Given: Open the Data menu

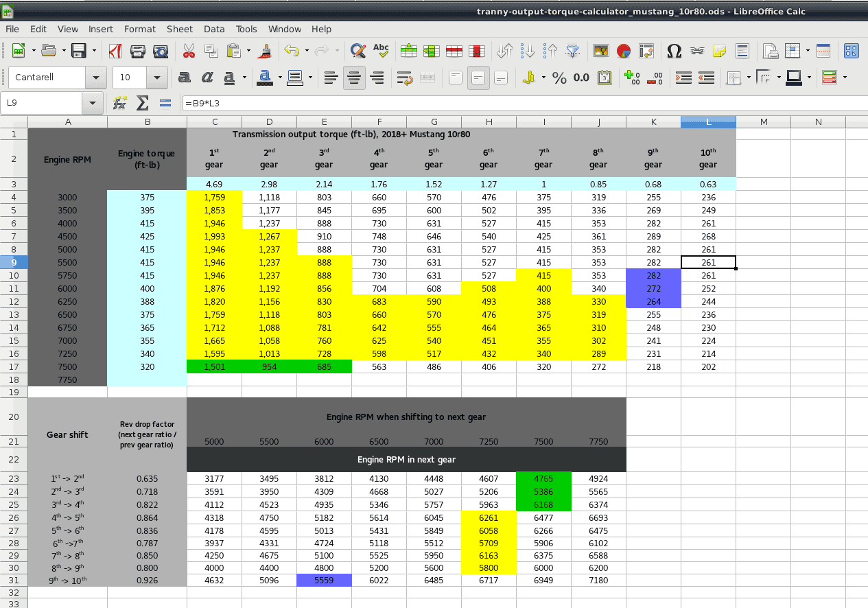Looking at the screenshot, I should pyautogui.click(x=214, y=29).
